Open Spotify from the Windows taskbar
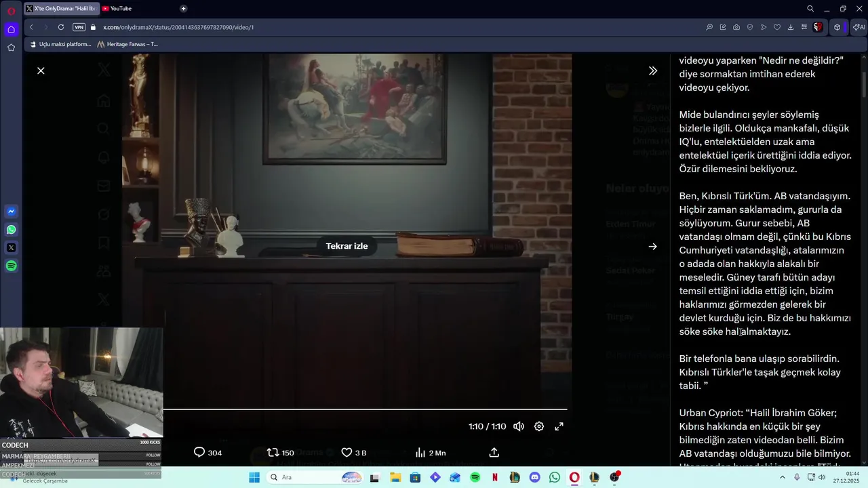This screenshot has width=868, height=488. 475,477
